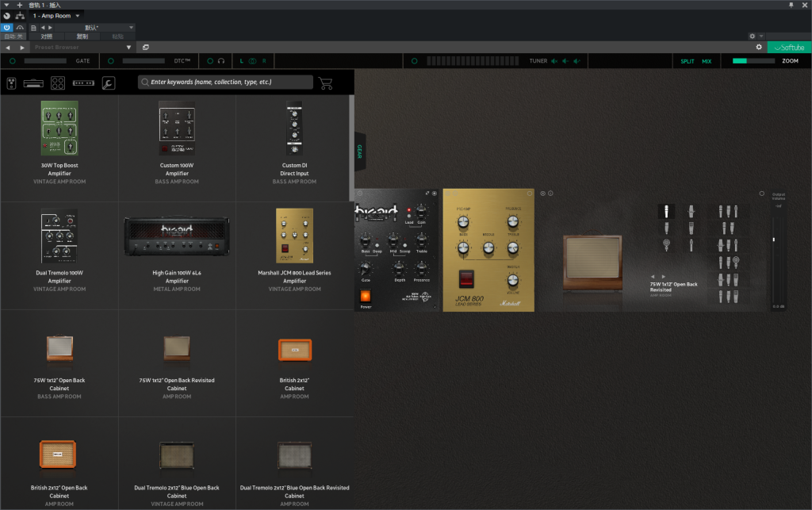Click the Softube logo button
This screenshot has width=812, height=510.
point(789,47)
